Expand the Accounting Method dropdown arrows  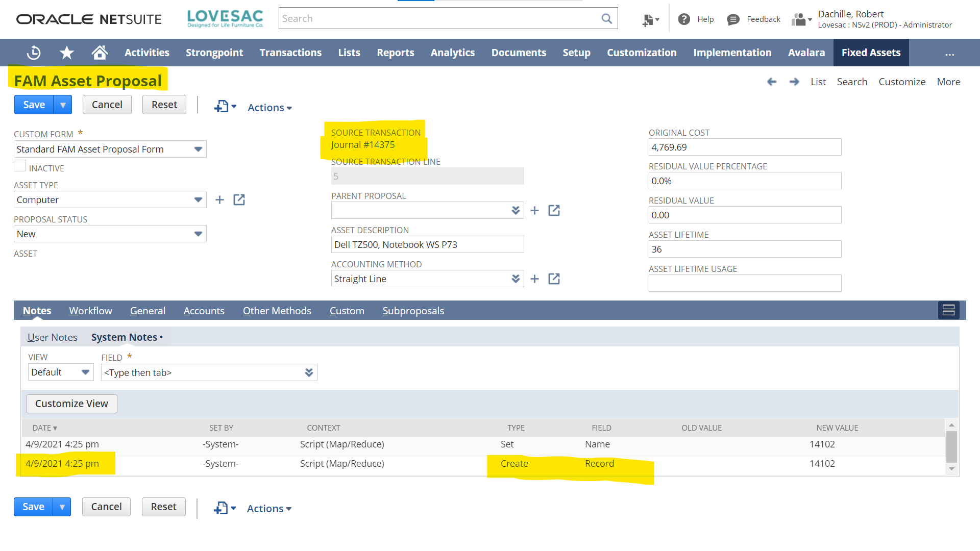coord(516,279)
